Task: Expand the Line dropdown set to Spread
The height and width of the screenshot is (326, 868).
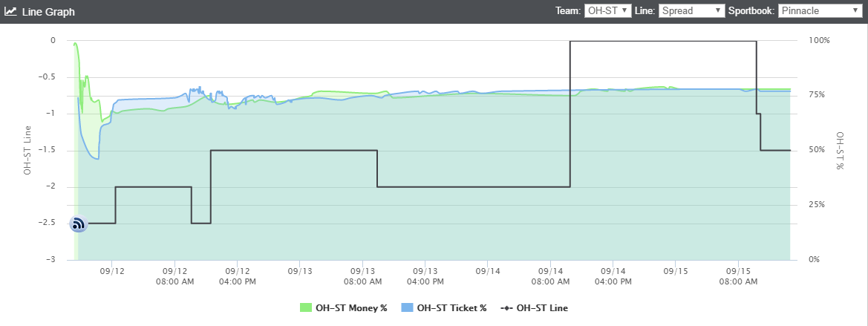Action: [691, 10]
